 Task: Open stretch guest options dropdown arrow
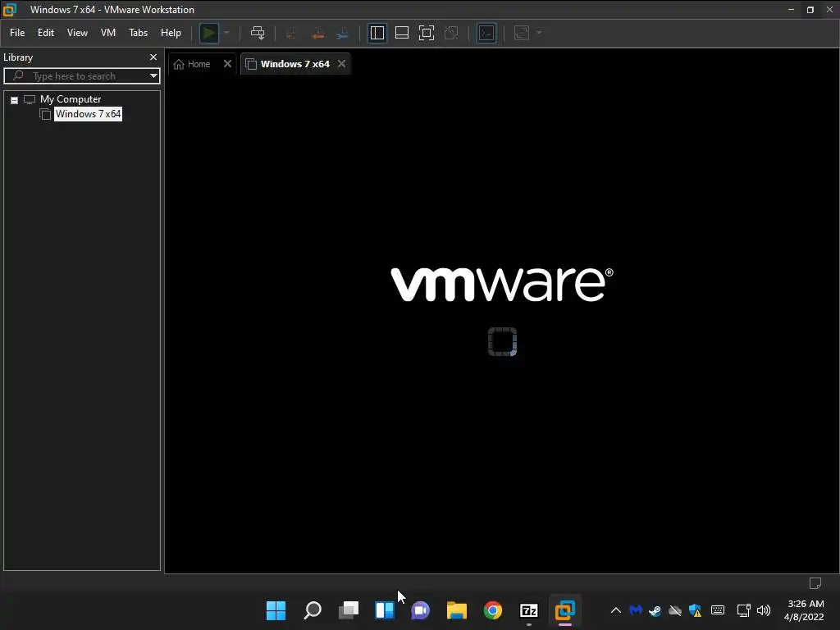pyautogui.click(x=539, y=33)
